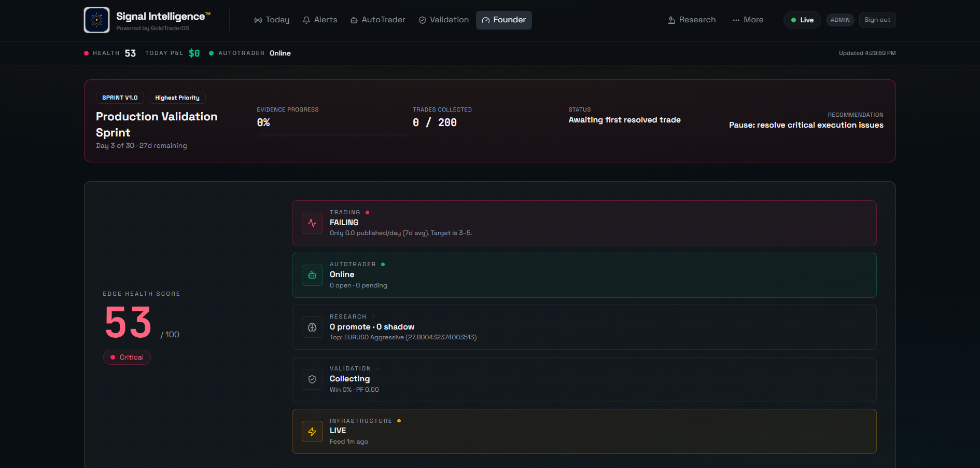Click the Infrastructure lightning bolt icon
Viewport: 980px width, 468px height.
[312, 432]
